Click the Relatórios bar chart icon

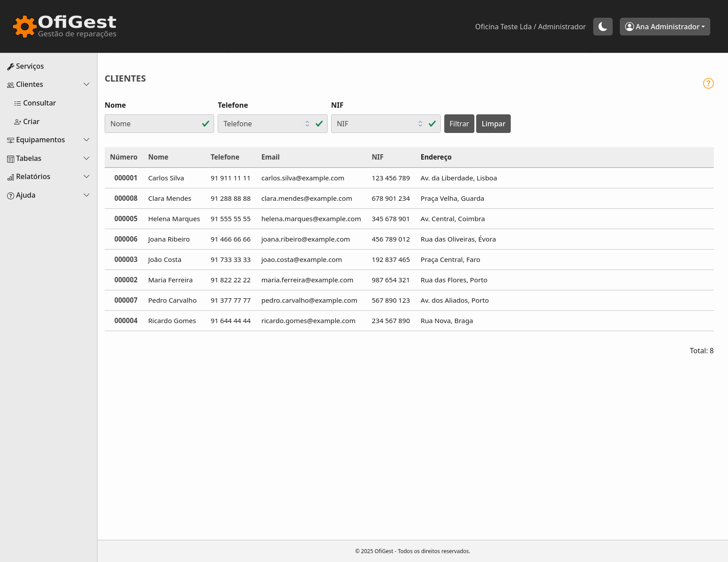tap(11, 177)
